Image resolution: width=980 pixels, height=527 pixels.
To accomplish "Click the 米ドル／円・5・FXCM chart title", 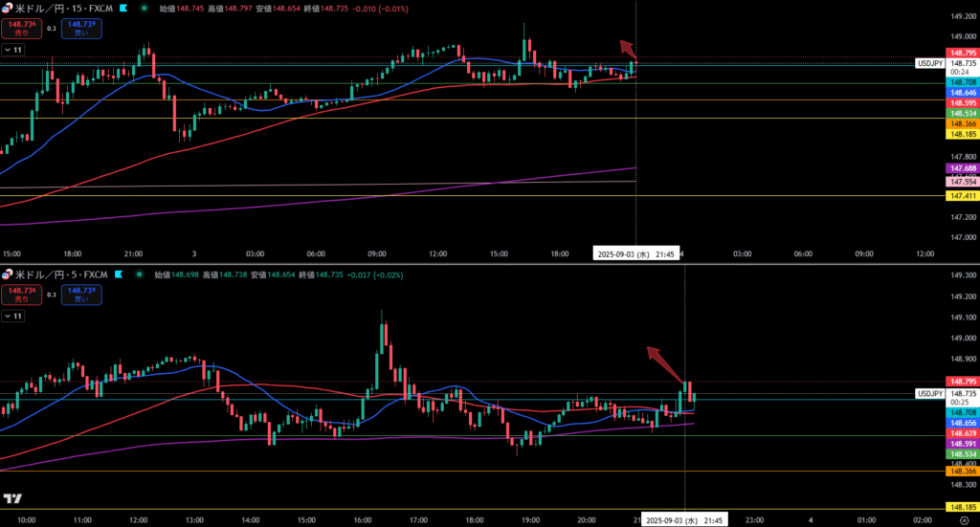I will tap(61, 274).
